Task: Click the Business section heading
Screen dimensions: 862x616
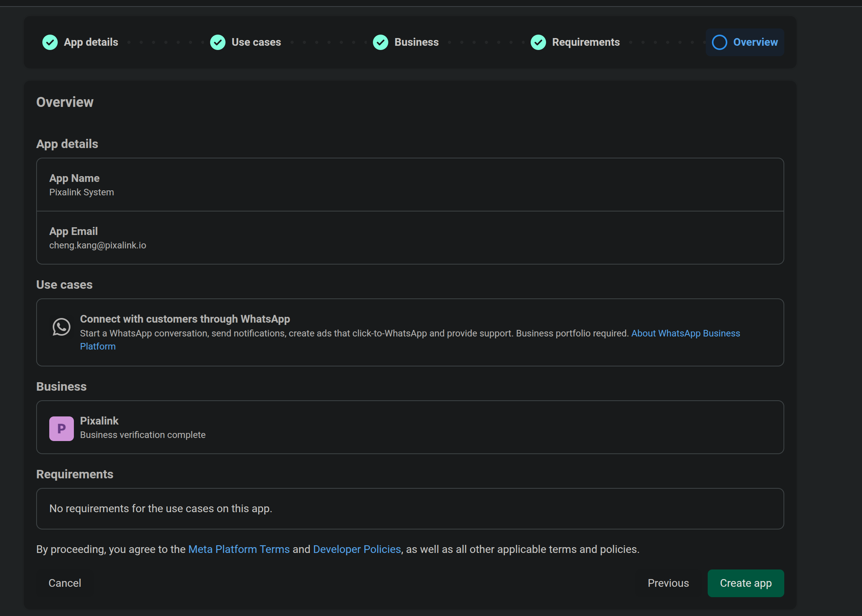Action: [62, 386]
